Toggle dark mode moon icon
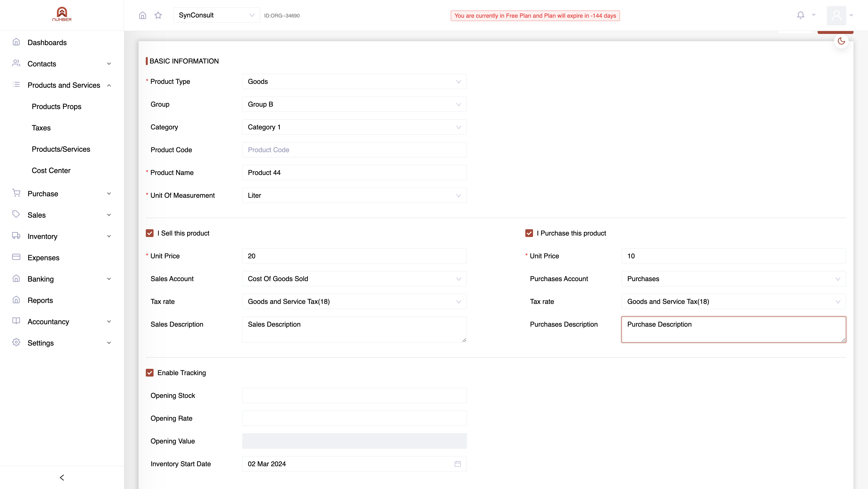This screenshot has width=868, height=489. coord(841,41)
